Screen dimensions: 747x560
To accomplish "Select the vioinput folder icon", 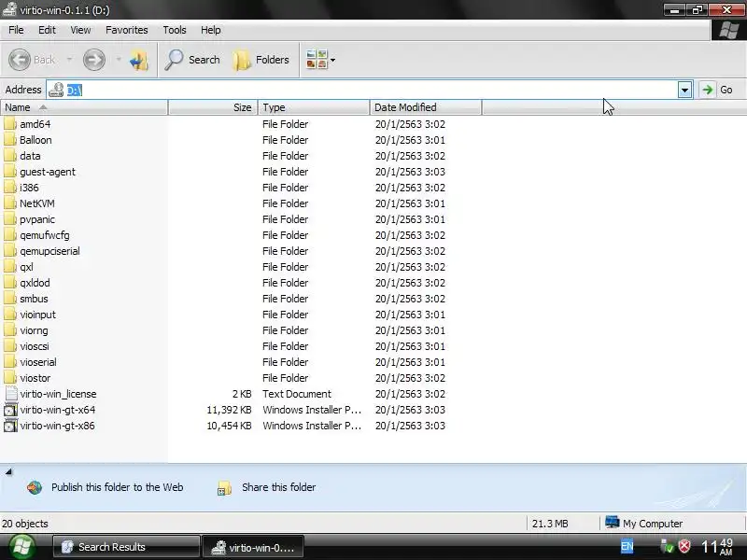I will [10, 315].
